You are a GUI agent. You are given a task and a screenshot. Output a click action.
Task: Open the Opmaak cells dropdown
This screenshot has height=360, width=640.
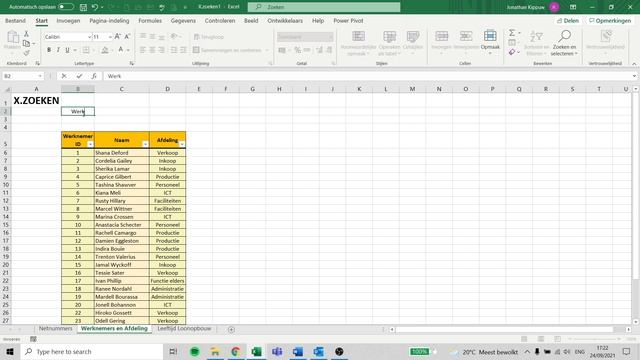[x=490, y=42]
